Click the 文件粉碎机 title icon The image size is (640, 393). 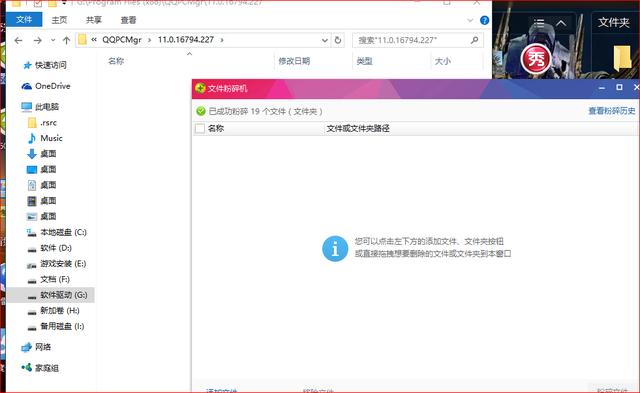(200, 88)
